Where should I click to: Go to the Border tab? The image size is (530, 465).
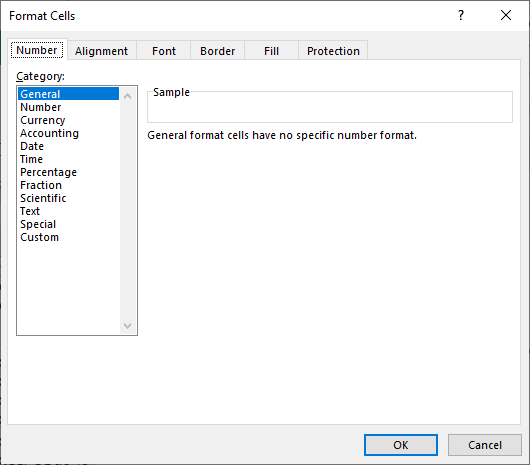(x=217, y=51)
